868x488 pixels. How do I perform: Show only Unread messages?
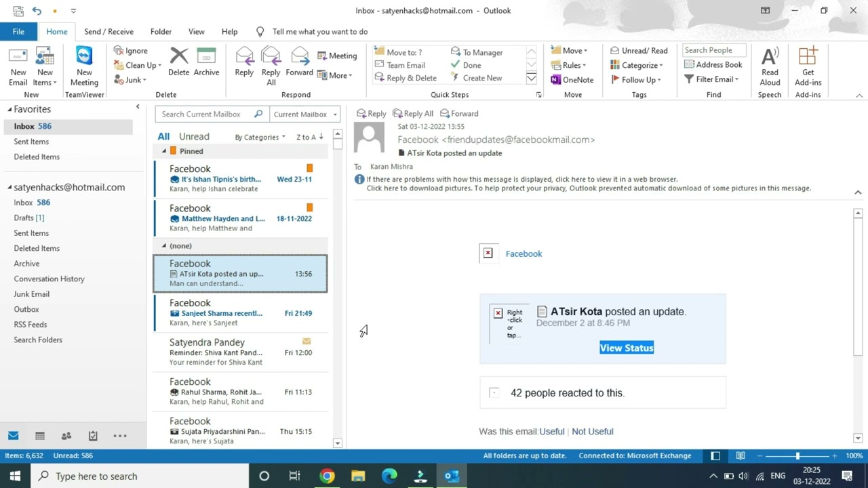pyautogui.click(x=194, y=136)
